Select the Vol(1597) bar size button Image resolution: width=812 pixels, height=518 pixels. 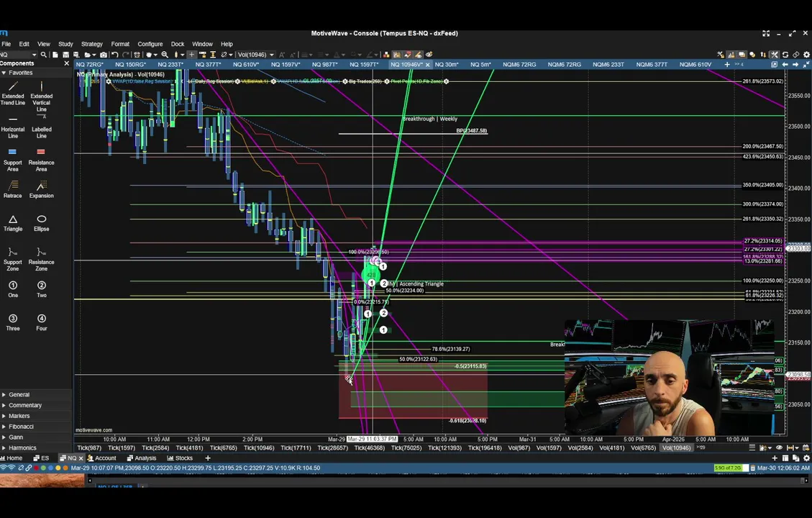pyautogui.click(x=549, y=447)
